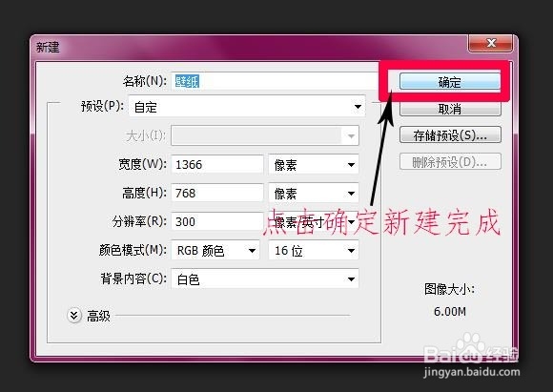This screenshot has width=553, height=392.
Task: Open the 颜色模式 RGB 颜色 dropdown
Action: pyautogui.click(x=215, y=251)
